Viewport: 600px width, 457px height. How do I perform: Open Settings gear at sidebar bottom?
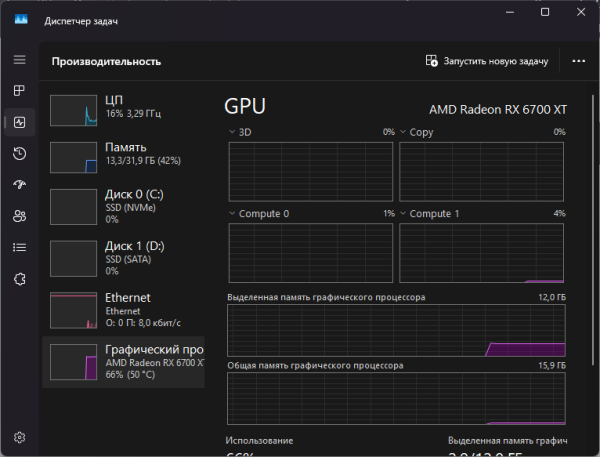point(19,437)
